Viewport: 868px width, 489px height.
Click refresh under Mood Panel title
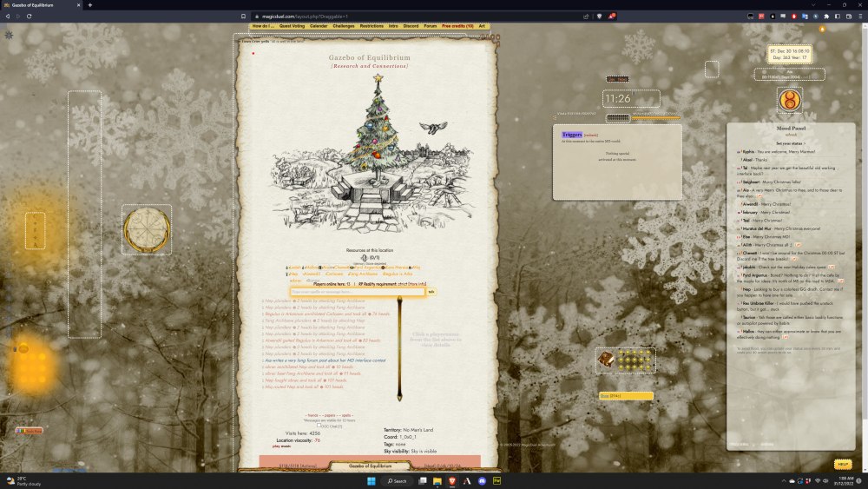[791, 135]
